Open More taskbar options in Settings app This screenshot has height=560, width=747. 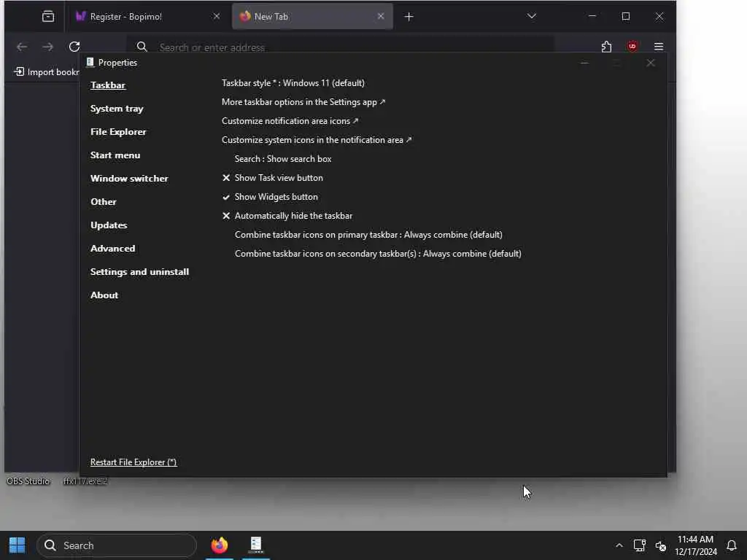(x=303, y=102)
